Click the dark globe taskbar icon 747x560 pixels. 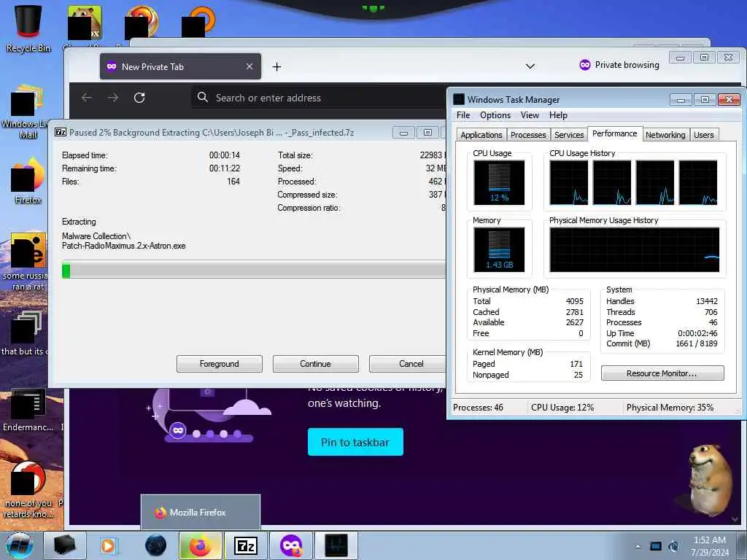pyautogui.click(x=156, y=545)
